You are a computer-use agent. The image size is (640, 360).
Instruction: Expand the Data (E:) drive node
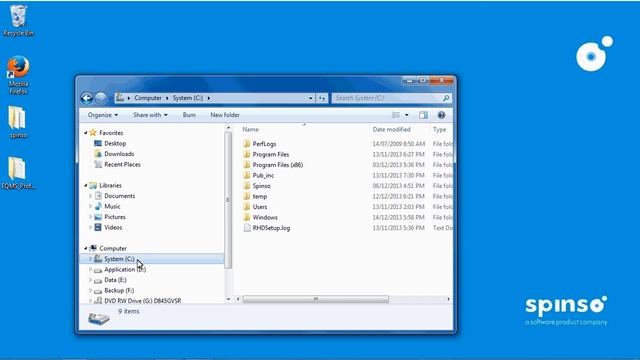(90, 280)
